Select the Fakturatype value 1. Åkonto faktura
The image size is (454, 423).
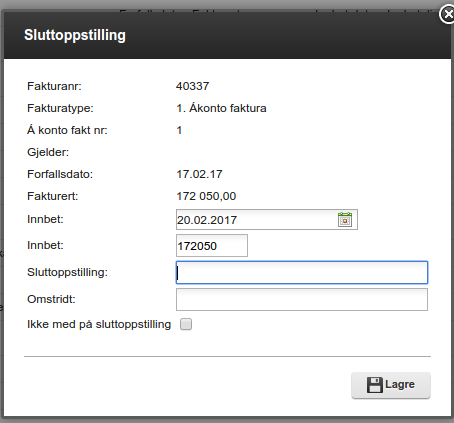[221, 108]
